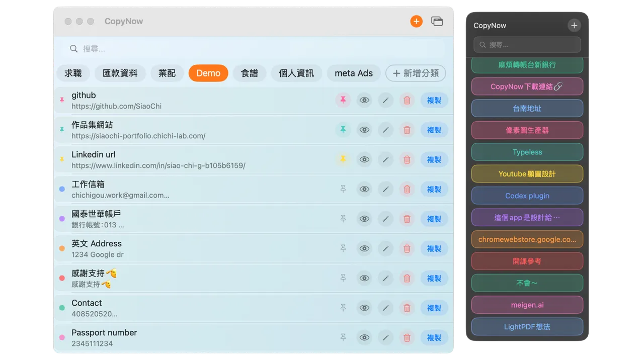
Task: Switch to the 食譜 category
Action: 250,73
